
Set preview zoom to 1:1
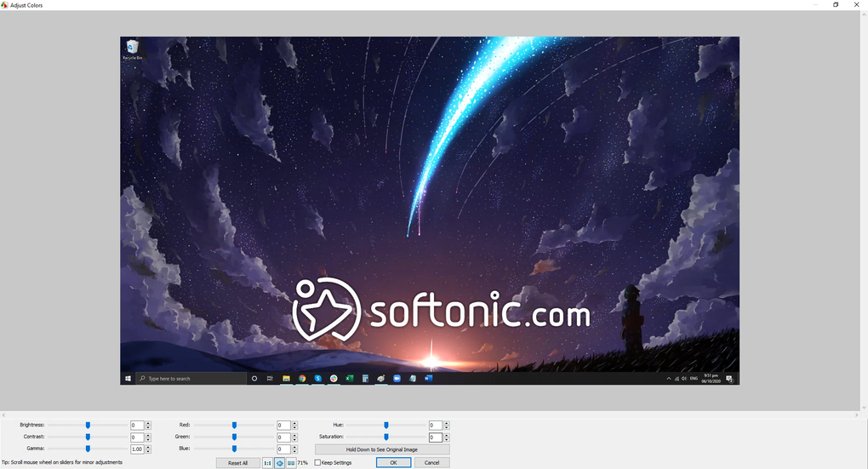pos(267,463)
